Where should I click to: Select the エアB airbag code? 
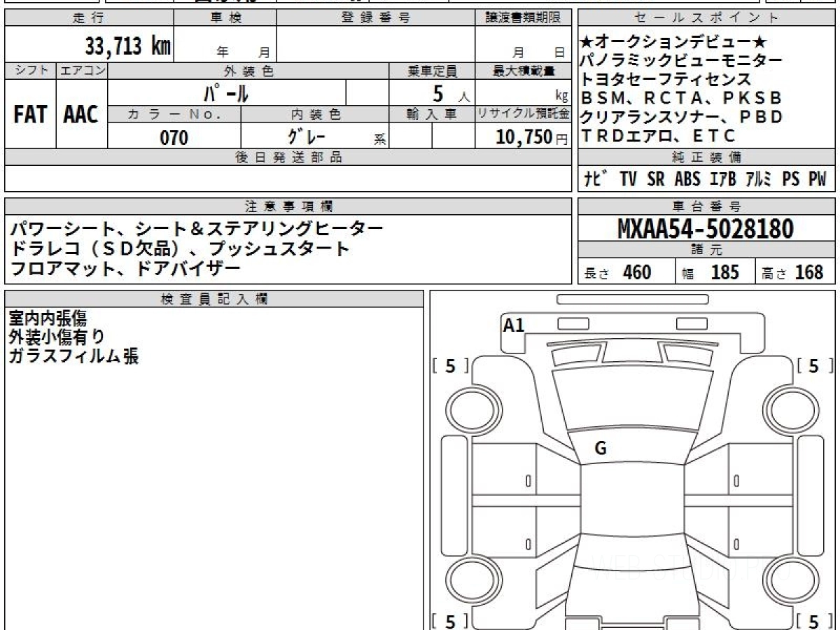coord(722,179)
